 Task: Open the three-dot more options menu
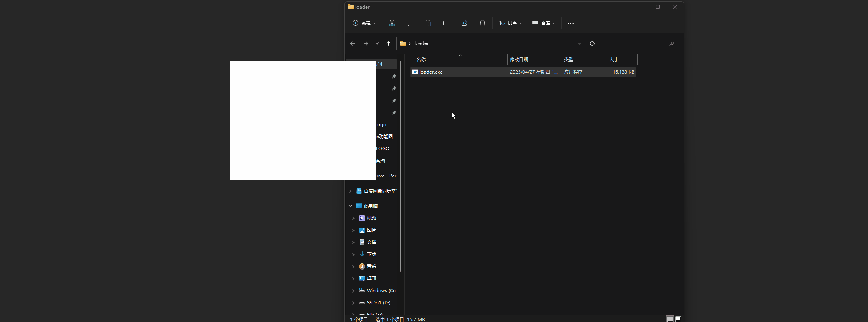click(571, 23)
